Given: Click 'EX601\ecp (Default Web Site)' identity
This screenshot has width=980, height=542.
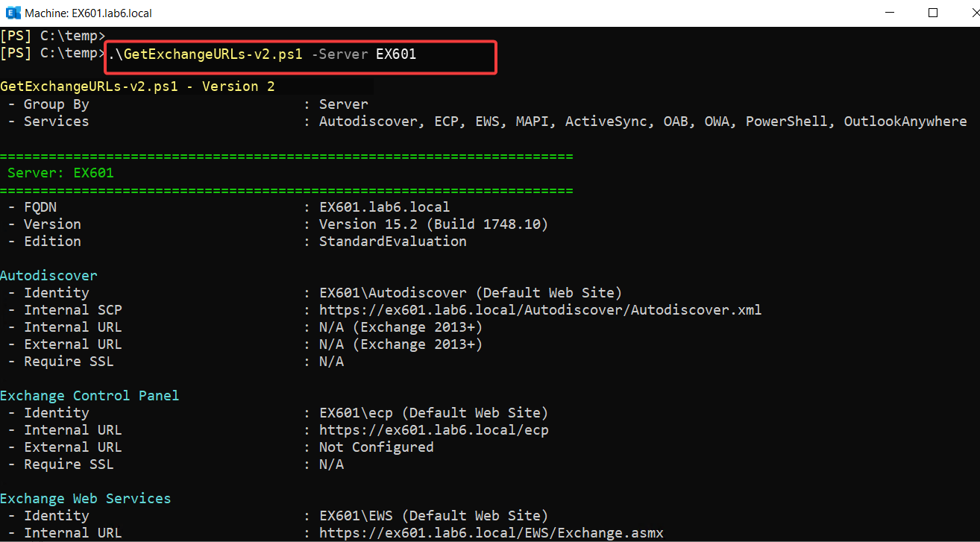Looking at the screenshot, I should [433, 413].
